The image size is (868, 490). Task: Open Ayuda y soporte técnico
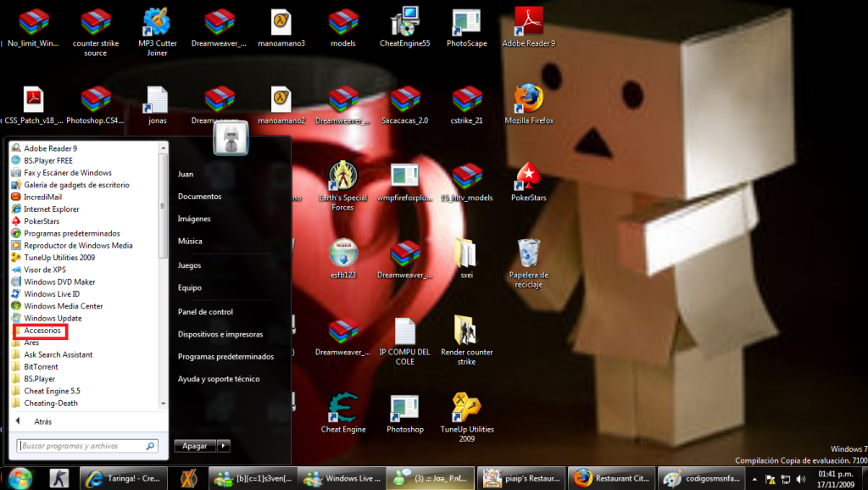click(x=219, y=379)
